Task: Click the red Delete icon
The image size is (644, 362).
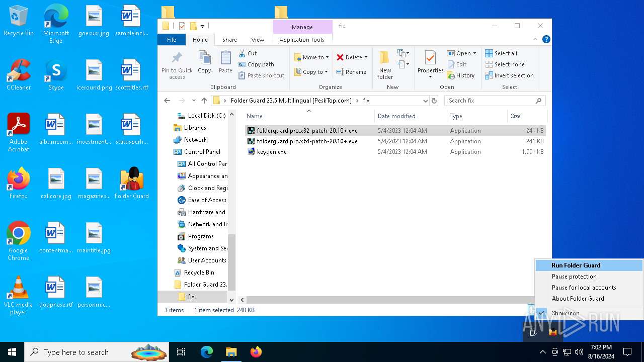Action: [x=340, y=57]
